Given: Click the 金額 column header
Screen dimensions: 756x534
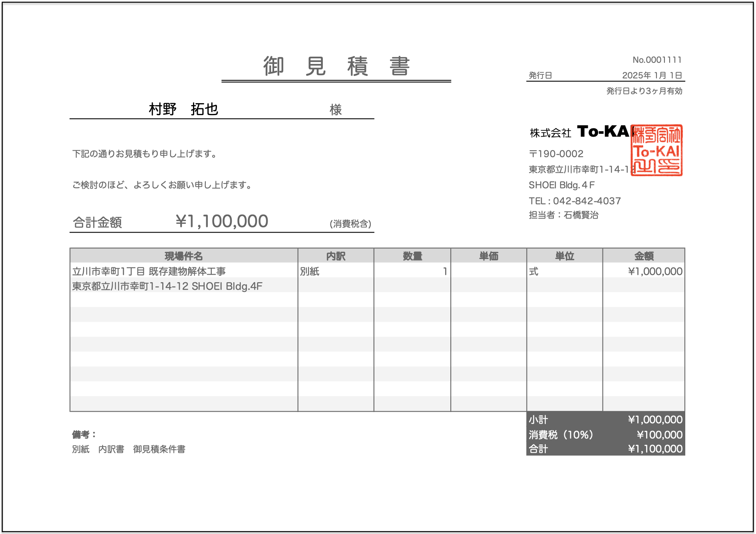Looking at the screenshot, I should point(644,256).
